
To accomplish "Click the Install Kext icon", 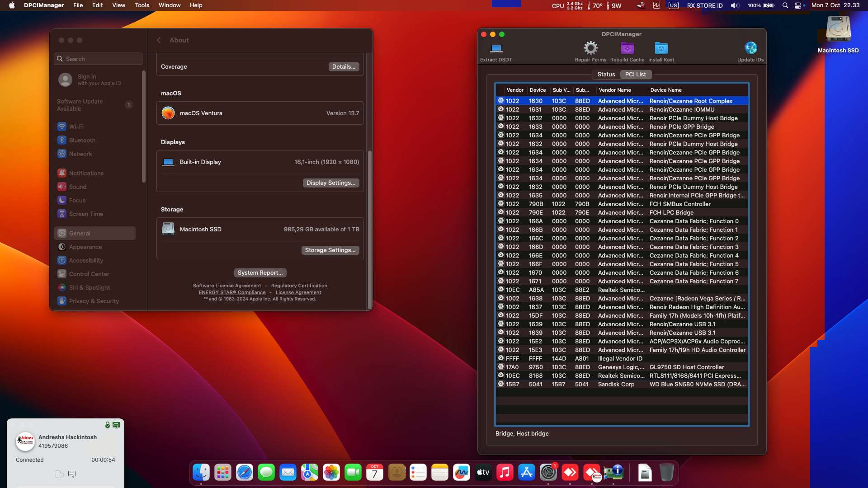I will (661, 48).
